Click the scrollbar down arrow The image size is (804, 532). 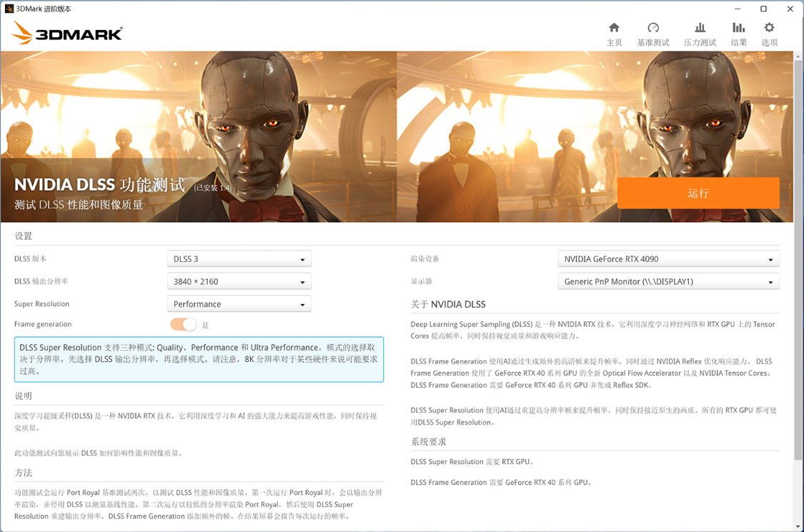(798, 526)
